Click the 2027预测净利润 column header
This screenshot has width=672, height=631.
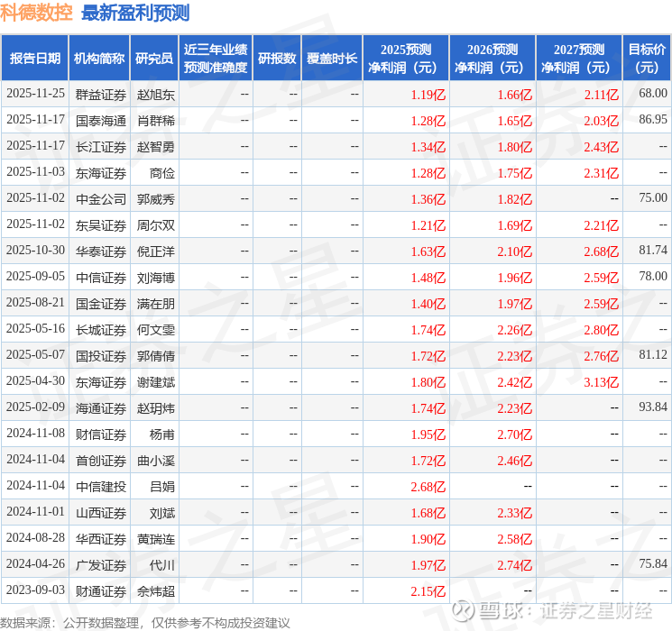[x=579, y=58]
